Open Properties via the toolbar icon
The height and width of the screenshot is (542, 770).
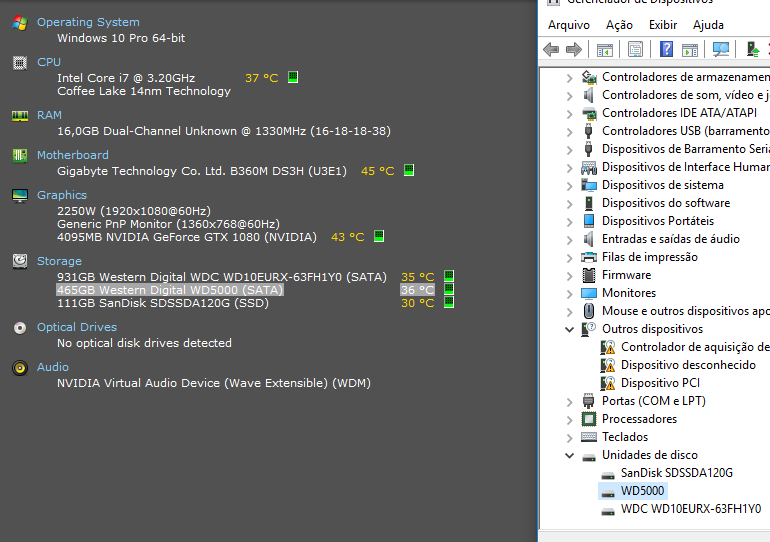coord(635,49)
